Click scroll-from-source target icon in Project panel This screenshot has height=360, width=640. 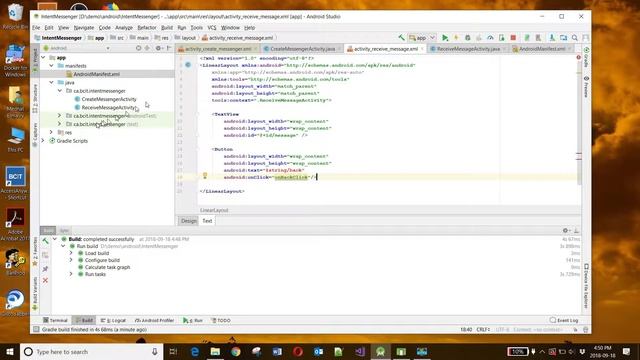coord(138,48)
